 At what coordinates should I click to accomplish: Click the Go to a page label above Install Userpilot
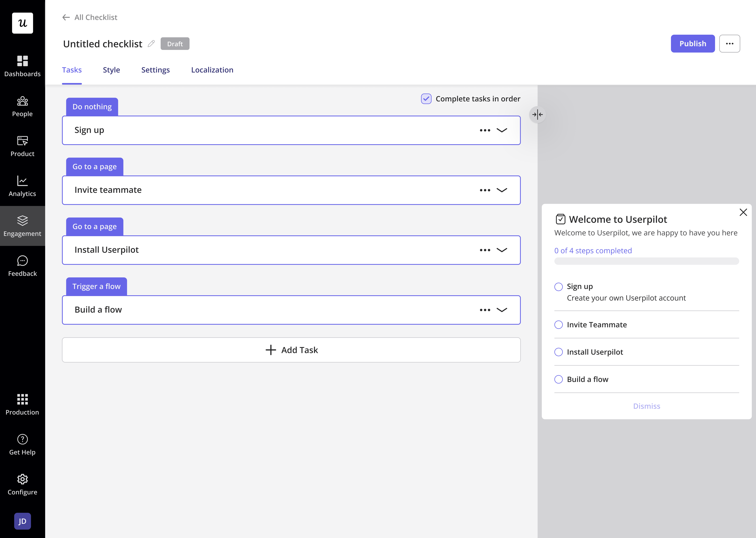(x=95, y=227)
